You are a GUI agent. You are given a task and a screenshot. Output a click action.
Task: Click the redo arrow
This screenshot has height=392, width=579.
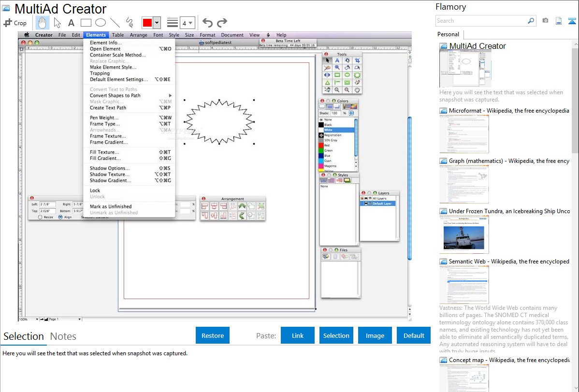coord(222,23)
